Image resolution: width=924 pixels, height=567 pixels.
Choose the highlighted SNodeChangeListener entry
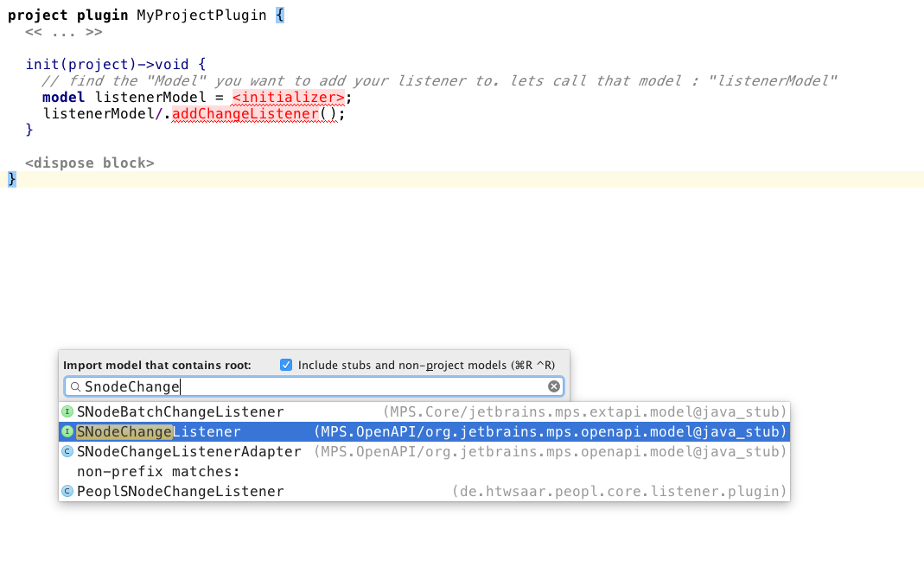point(158,431)
